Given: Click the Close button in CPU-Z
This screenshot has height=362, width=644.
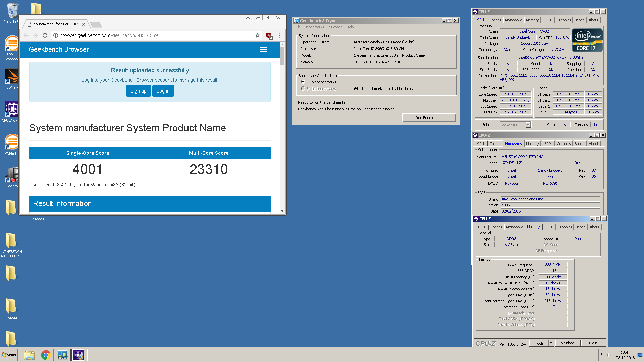Looking at the screenshot, I should [x=593, y=343].
